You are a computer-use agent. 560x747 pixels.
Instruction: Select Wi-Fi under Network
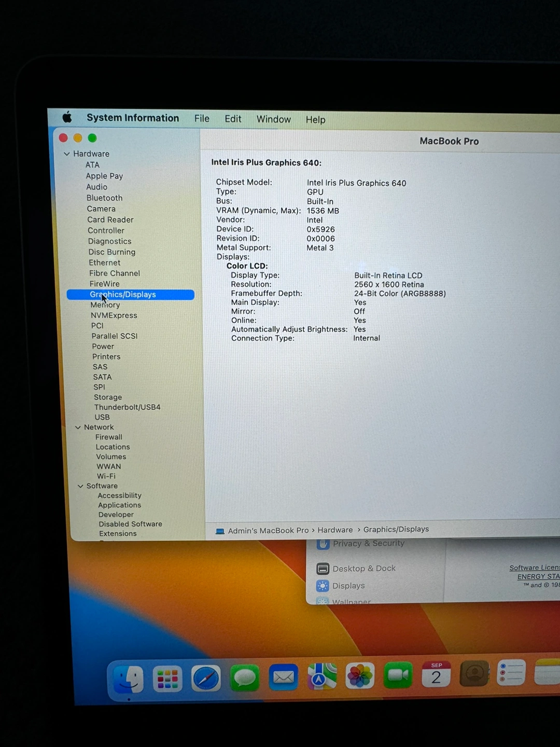pyautogui.click(x=106, y=476)
